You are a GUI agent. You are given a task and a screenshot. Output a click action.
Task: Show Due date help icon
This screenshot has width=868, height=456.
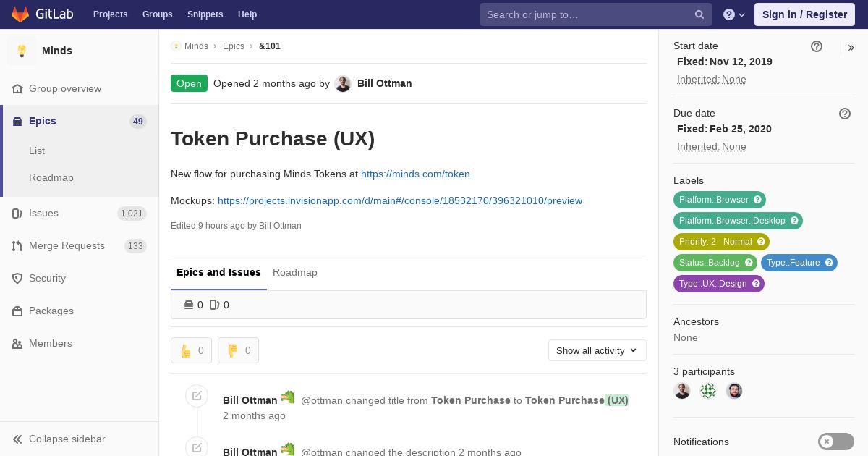coord(845,114)
